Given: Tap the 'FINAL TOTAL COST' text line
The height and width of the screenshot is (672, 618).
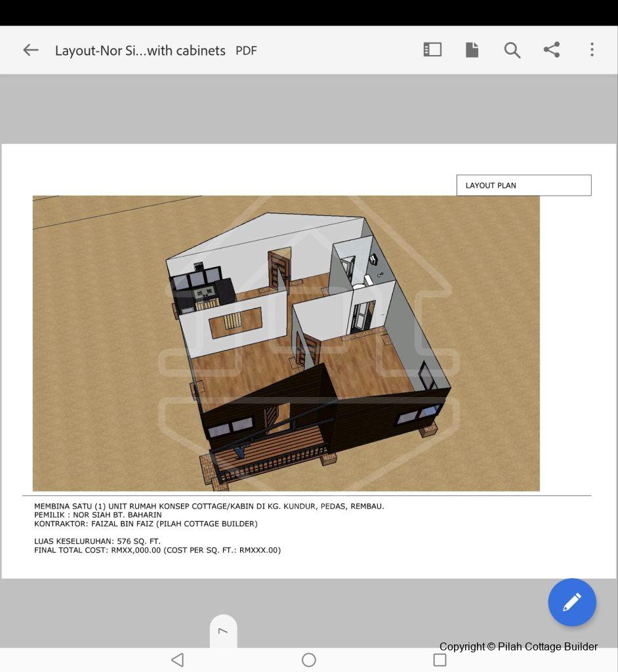Looking at the screenshot, I should tap(157, 550).
